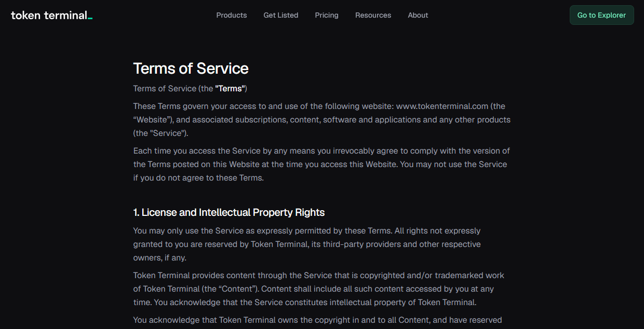644x329 pixels.
Task: Click the License and Intellectual Property Rights heading
Action: tap(229, 212)
